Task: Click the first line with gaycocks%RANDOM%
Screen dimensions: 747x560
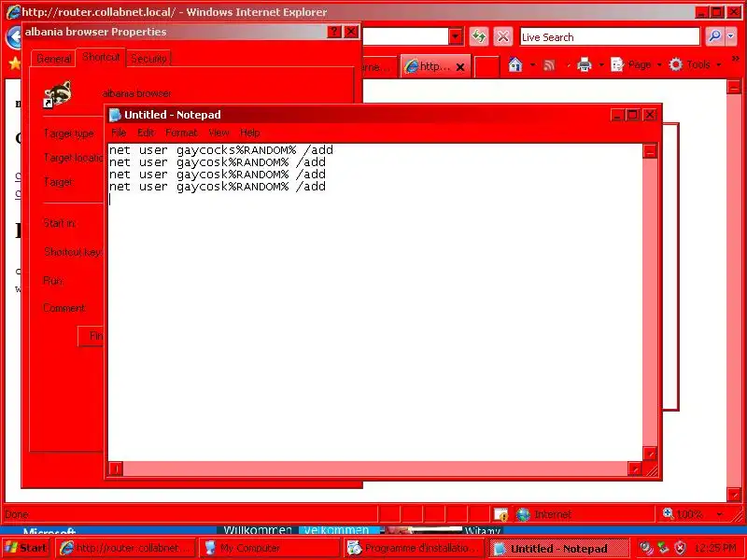Action: (x=221, y=150)
